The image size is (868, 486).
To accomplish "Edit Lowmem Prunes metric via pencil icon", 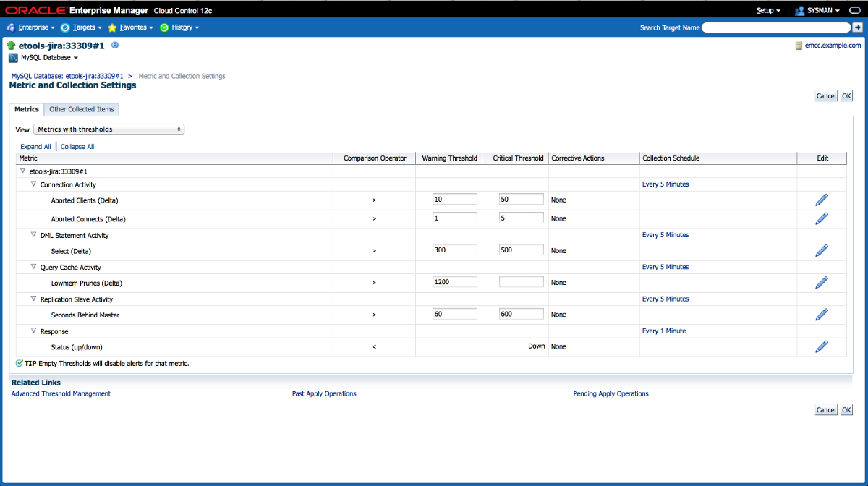I will [x=821, y=283].
